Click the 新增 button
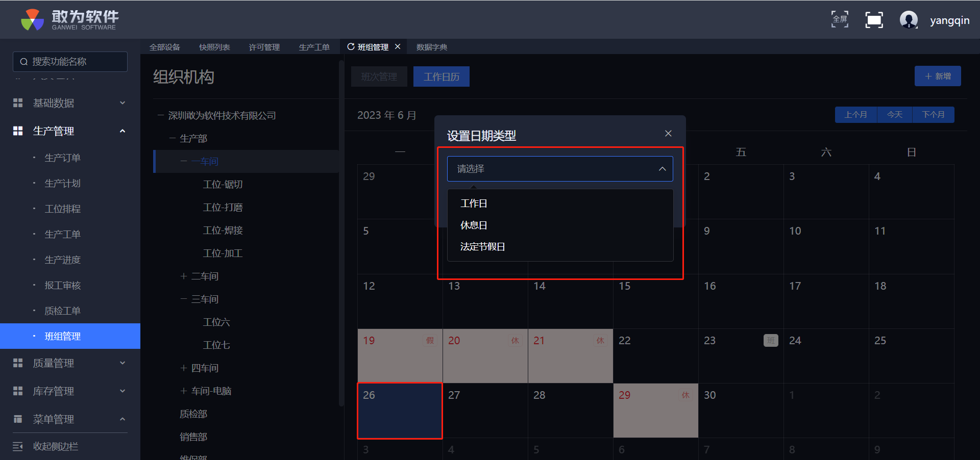Screen dimensions: 980x460 938,76
